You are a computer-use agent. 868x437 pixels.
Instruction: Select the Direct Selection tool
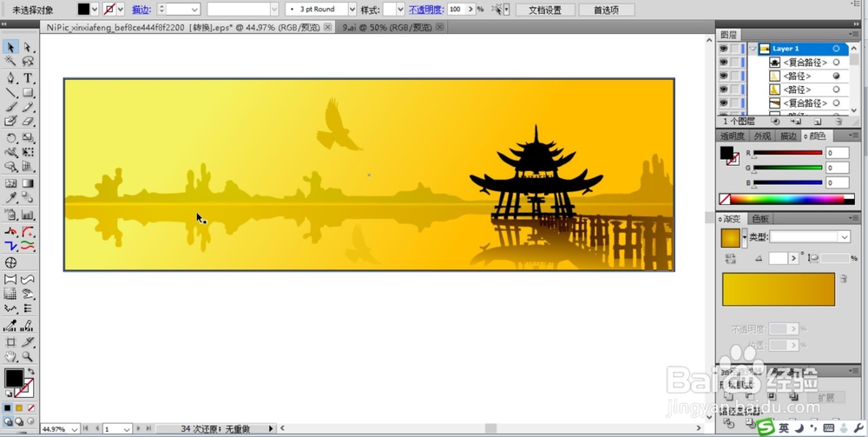coord(28,48)
